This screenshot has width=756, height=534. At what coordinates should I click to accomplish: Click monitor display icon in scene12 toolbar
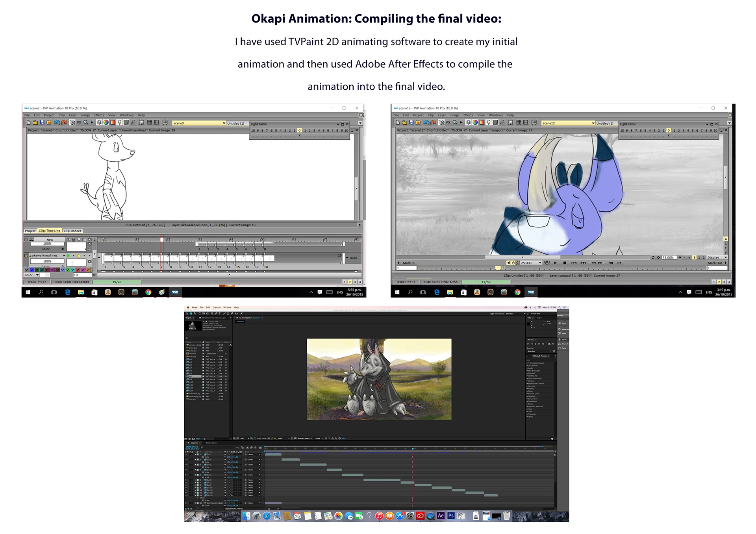point(534,122)
